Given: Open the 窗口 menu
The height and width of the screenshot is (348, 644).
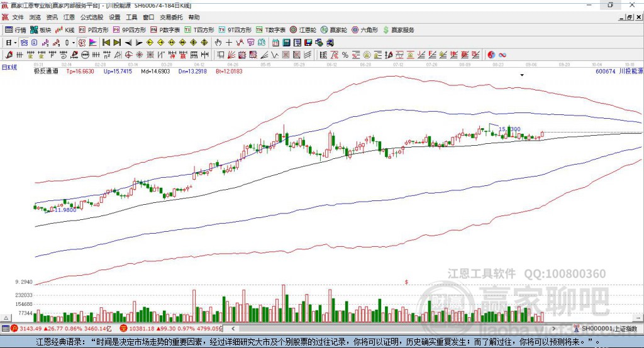Looking at the screenshot, I should point(148,17).
